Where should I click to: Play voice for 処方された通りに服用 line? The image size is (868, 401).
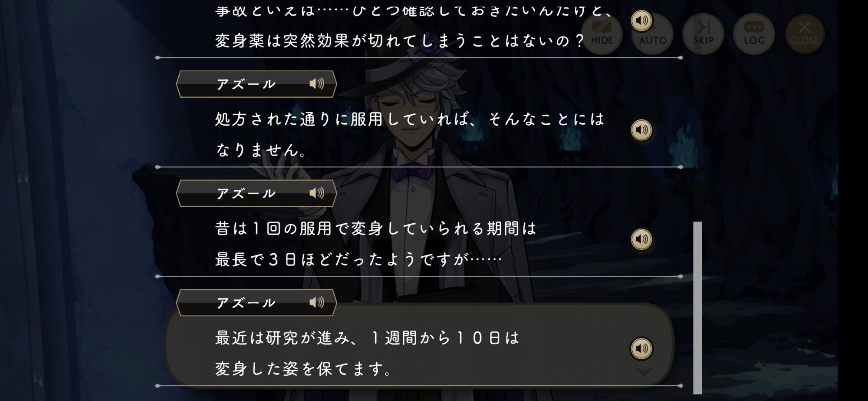pyautogui.click(x=641, y=130)
